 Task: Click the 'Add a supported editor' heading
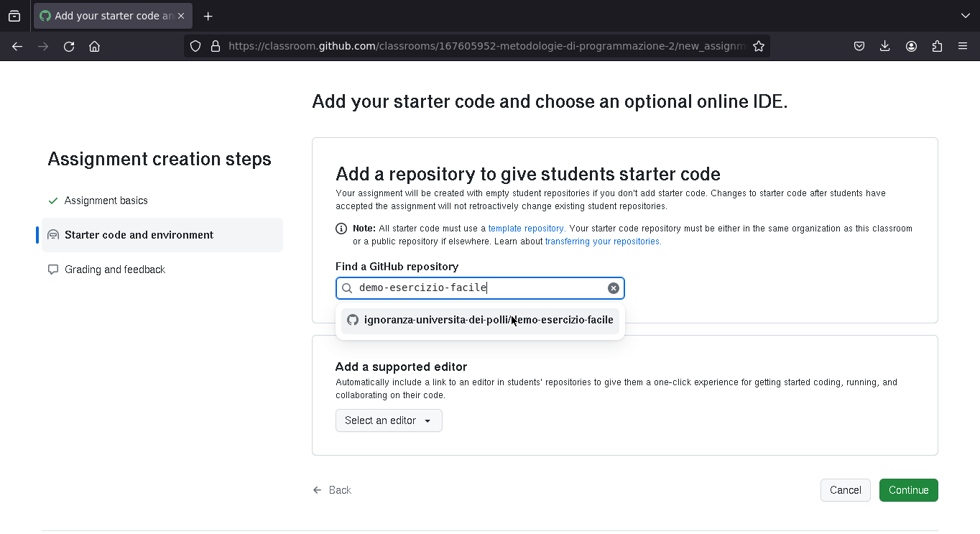coord(402,367)
